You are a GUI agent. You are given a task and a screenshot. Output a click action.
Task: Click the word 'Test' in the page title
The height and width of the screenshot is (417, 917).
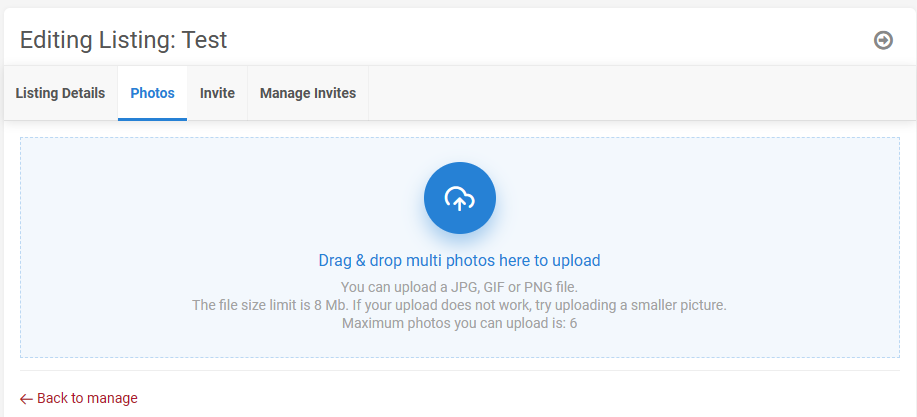[x=204, y=40]
